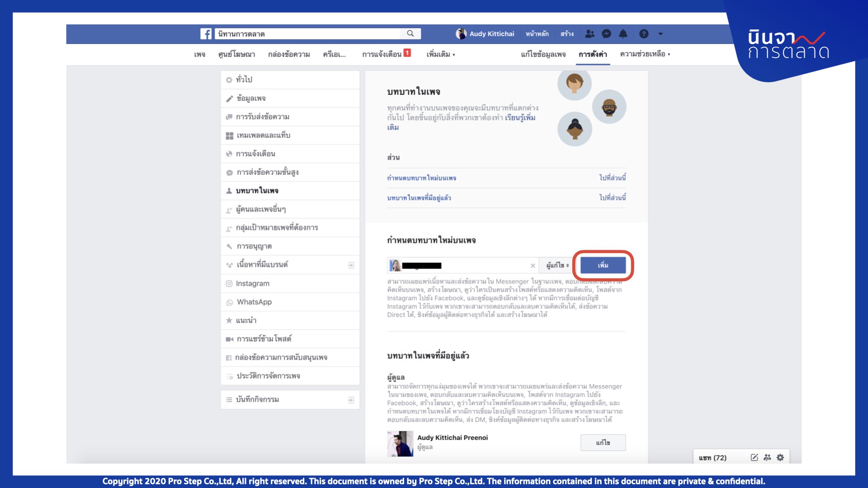Click Audy Kittichai profile avatar
The height and width of the screenshot is (488, 868).
pyautogui.click(x=461, y=34)
